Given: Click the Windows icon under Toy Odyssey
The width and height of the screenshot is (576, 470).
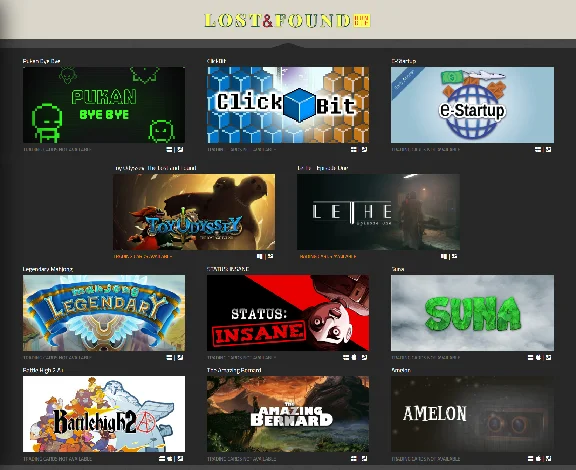Looking at the screenshot, I should [260, 256].
